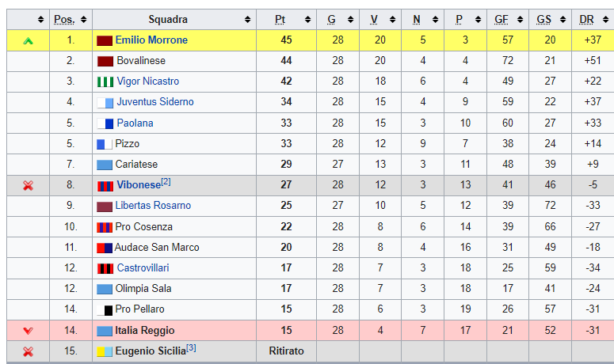Click Vigor Nicastro's green striped flag icon

click(105, 82)
